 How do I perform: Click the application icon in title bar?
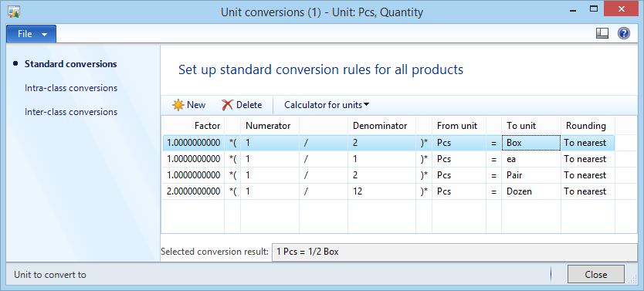tap(14, 12)
